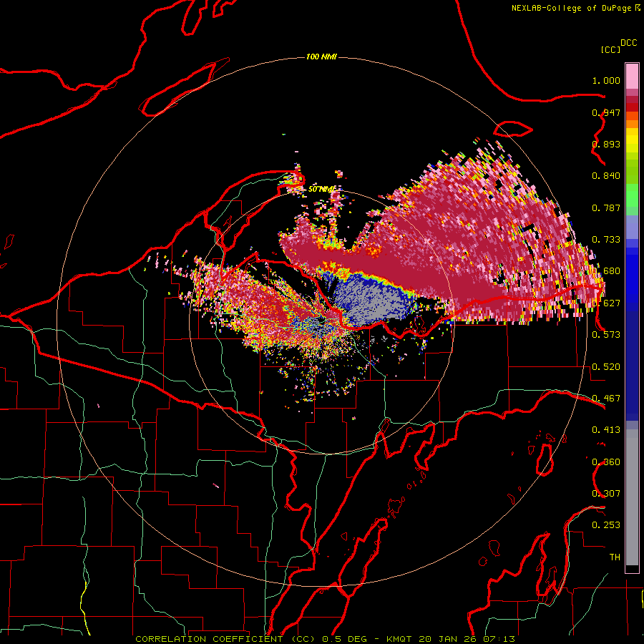The width and height of the screenshot is (644, 644).
Task: Click the light pink top color bar segment
Action: coord(632,76)
